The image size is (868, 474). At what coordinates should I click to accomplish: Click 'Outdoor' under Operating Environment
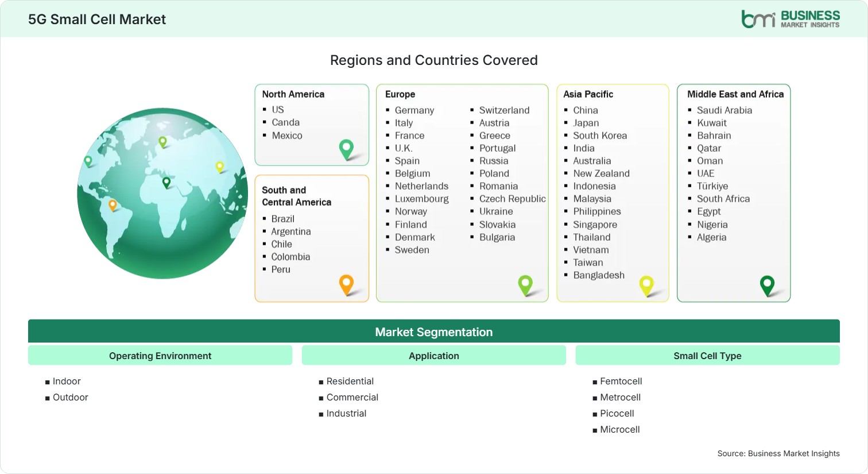71,398
